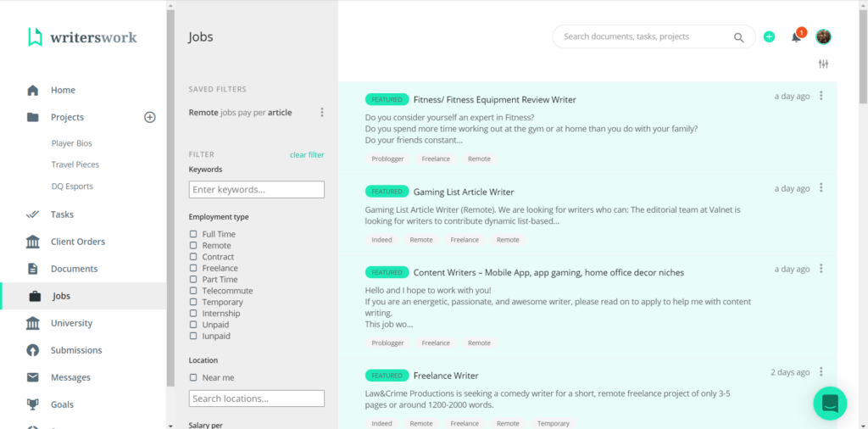Open Content Writers Mobile App job title
Screen dimensions: 868x429
pos(548,273)
